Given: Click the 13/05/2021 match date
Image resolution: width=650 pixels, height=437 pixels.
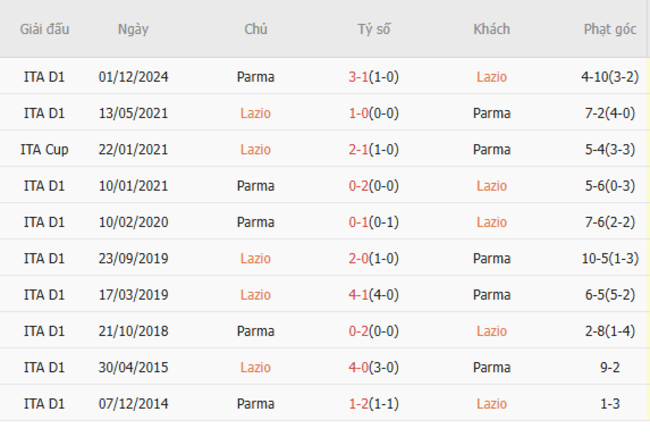Looking at the screenshot, I should (x=134, y=113).
